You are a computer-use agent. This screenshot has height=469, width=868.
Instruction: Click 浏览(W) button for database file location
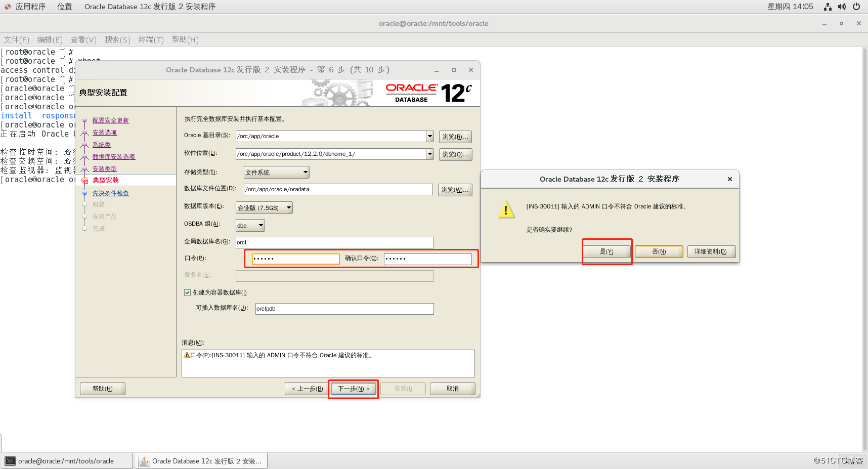(455, 190)
